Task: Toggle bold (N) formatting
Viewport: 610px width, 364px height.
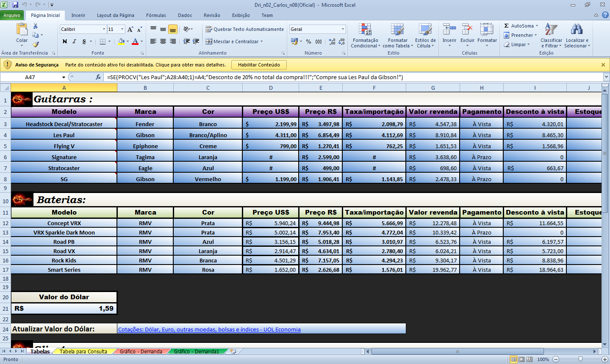Action: (x=64, y=41)
